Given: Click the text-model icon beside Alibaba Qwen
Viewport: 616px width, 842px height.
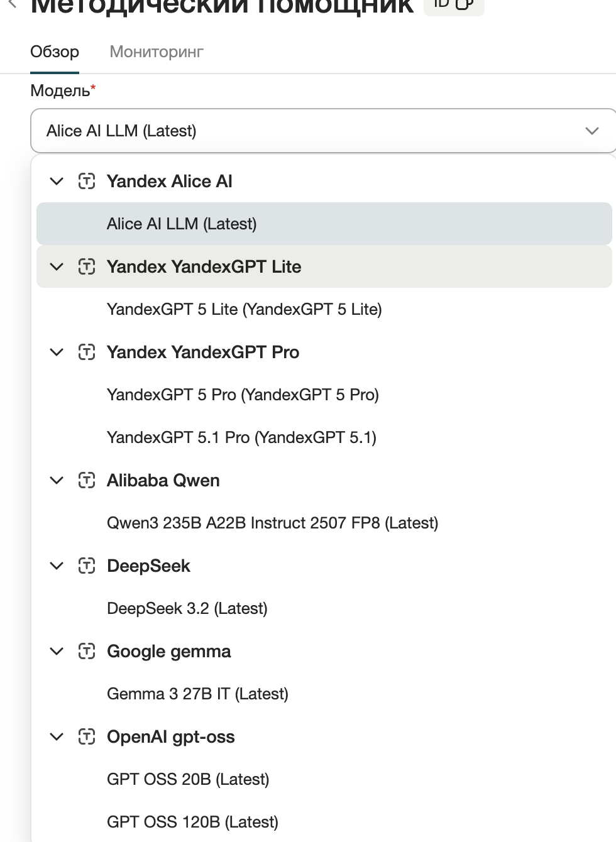Looking at the screenshot, I should coord(87,481).
